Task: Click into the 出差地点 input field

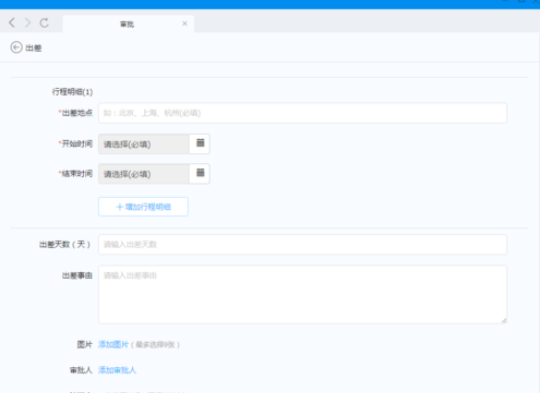Action: pos(302,113)
